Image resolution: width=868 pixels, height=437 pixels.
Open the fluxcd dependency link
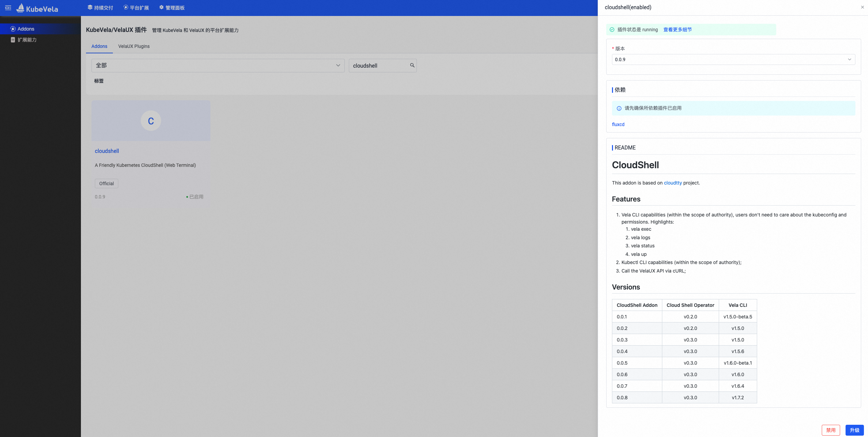click(618, 124)
